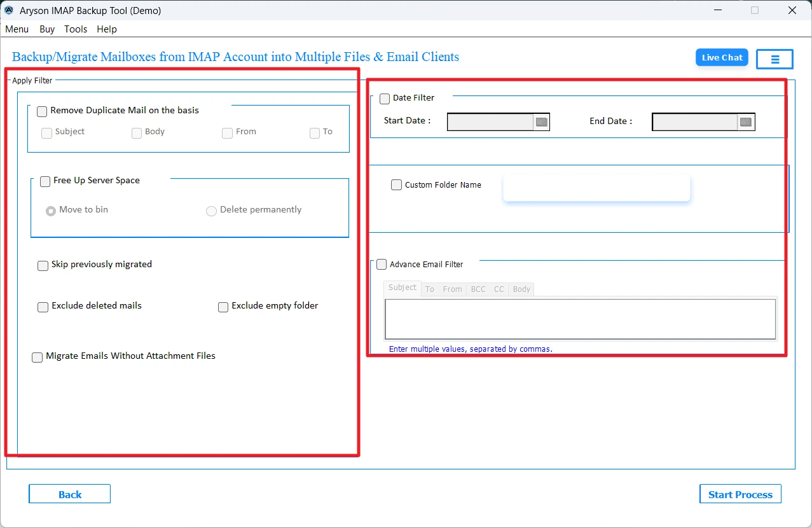Tick the Subject duplicate checkbox
The image size is (812, 528).
tap(46, 133)
